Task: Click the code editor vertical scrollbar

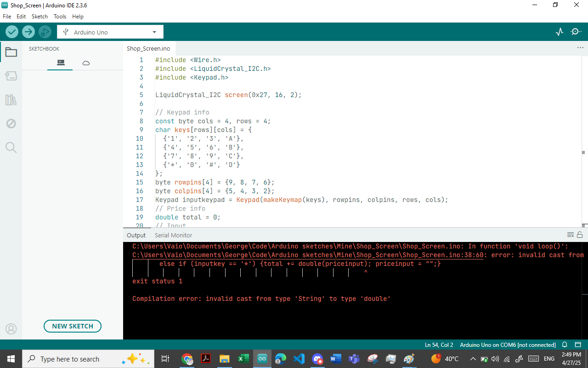Action: click(583, 142)
